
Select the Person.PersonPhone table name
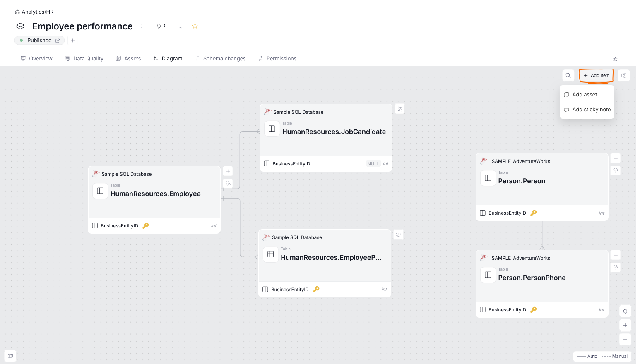pos(532,278)
